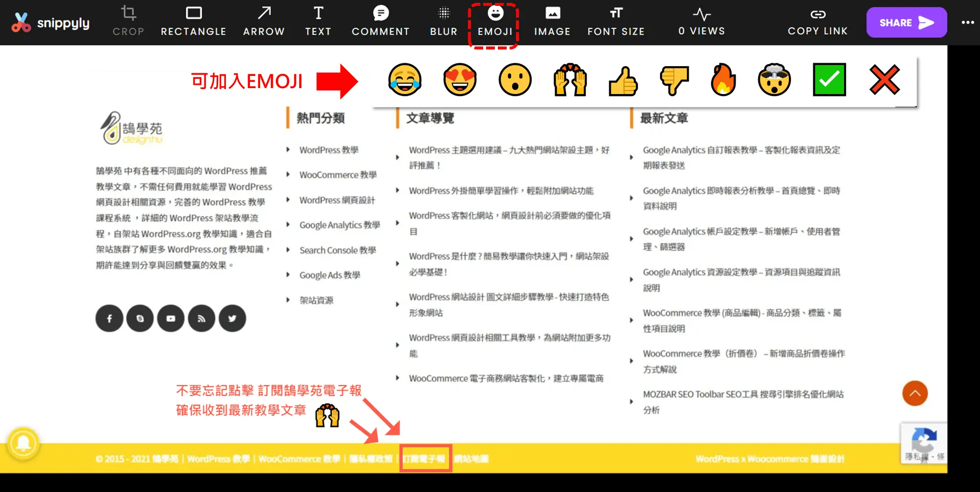Image resolution: width=980 pixels, height=492 pixels.
Task: Insert the exploding head emoji
Action: tap(774, 80)
